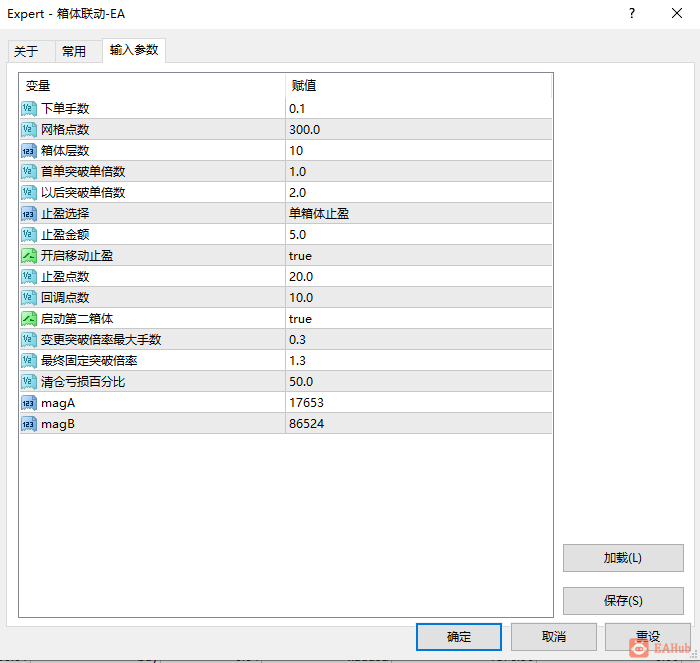Image resolution: width=700 pixels, height=663 pixels.
Task: Click the integer icon beside 箱体层数
Action: click(29, 150)
